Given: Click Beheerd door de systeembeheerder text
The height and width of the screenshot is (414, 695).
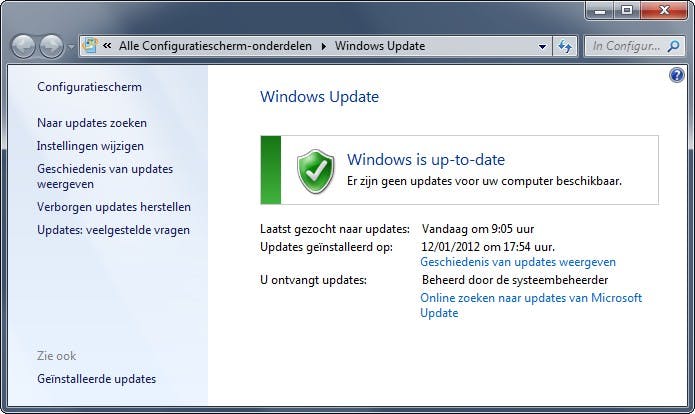Looking at the screenshot, I should (515, 280).
